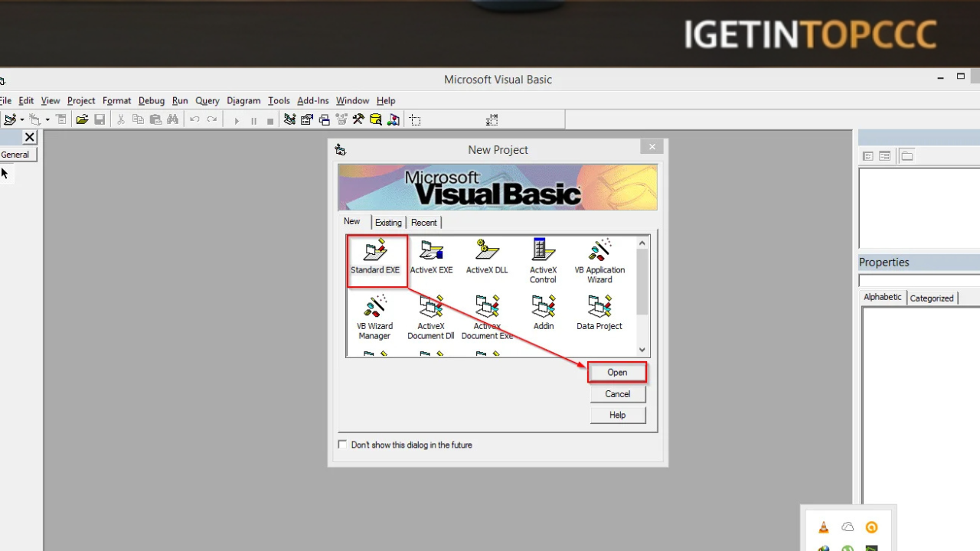Click the project list scroll-up arrow

coord(642,243)
